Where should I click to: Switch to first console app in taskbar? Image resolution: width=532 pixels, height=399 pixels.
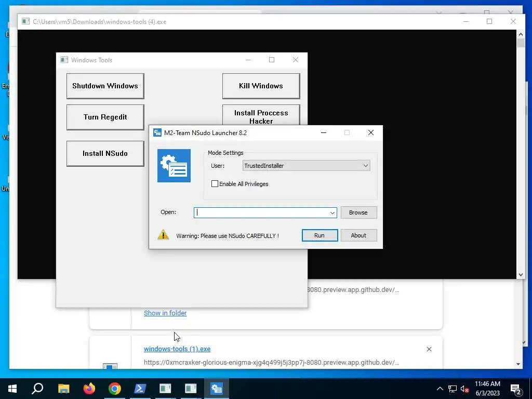pos(165,389)
